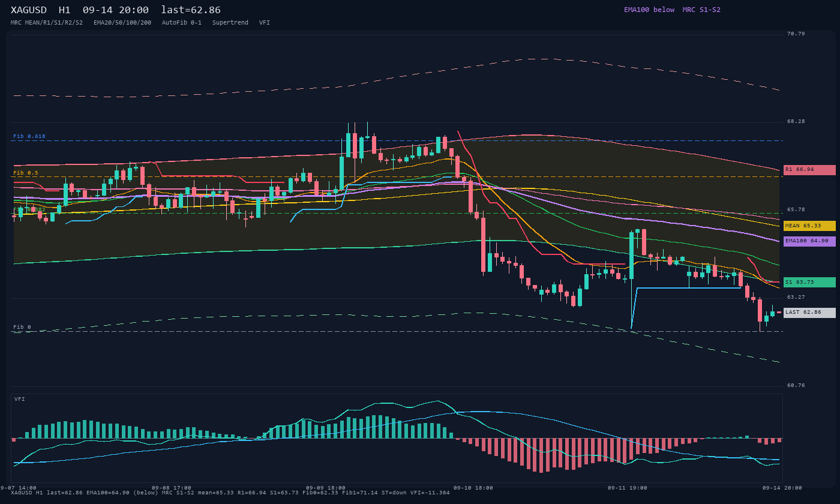Select the 09-10 18:00 time axis label
The width and height of the screenshot is (840, 504).
coord(473,488)
